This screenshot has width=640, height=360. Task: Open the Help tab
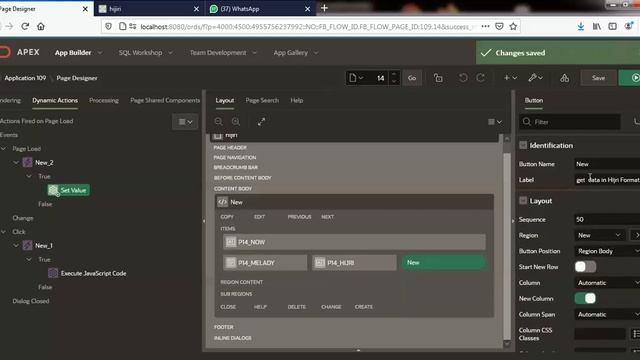point(297,100)
